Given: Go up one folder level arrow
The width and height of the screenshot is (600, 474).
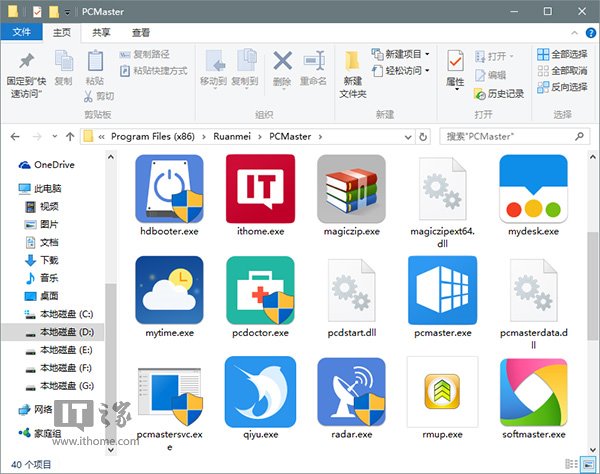Looking at the screenshot, I should pyautogui.click(x=70, y=137).
